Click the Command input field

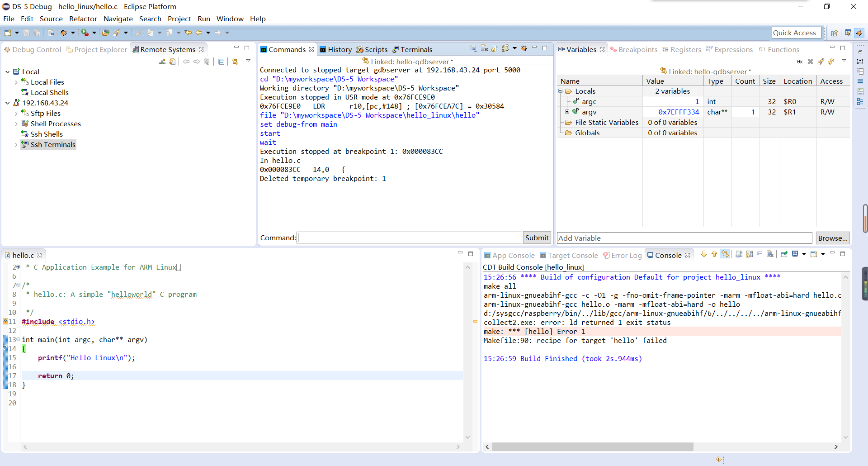point(409,238)
